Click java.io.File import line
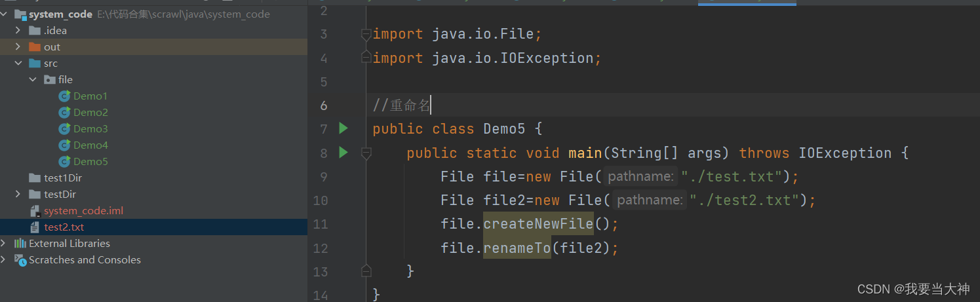This screenshot has width=980, height=302. [458, 34]
